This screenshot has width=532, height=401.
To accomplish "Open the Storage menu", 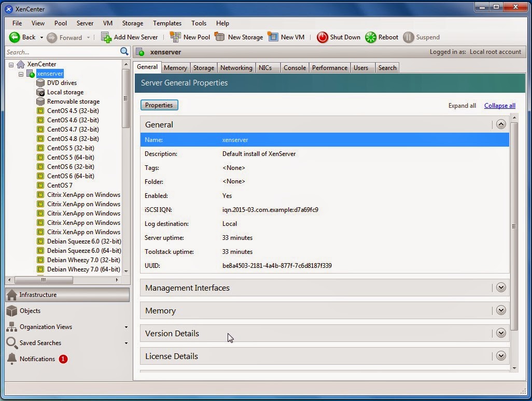I will click(x=132, y=23).
